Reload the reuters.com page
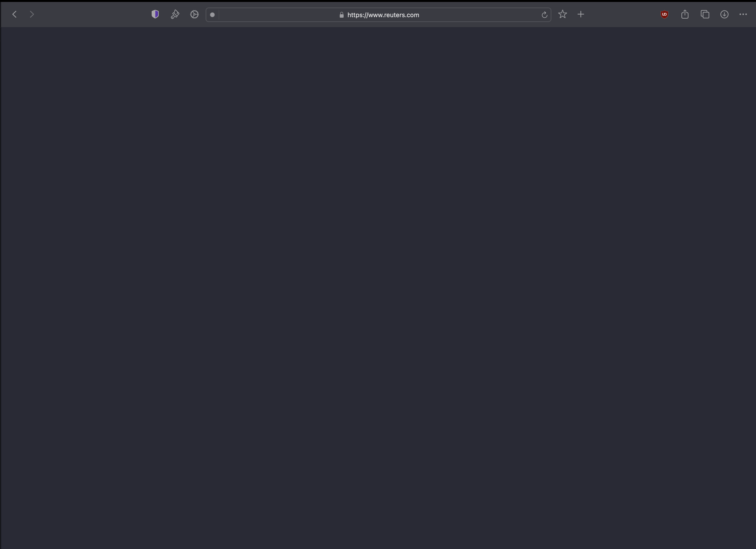Screen dimensions: 756x549 (x=544, y=15)
